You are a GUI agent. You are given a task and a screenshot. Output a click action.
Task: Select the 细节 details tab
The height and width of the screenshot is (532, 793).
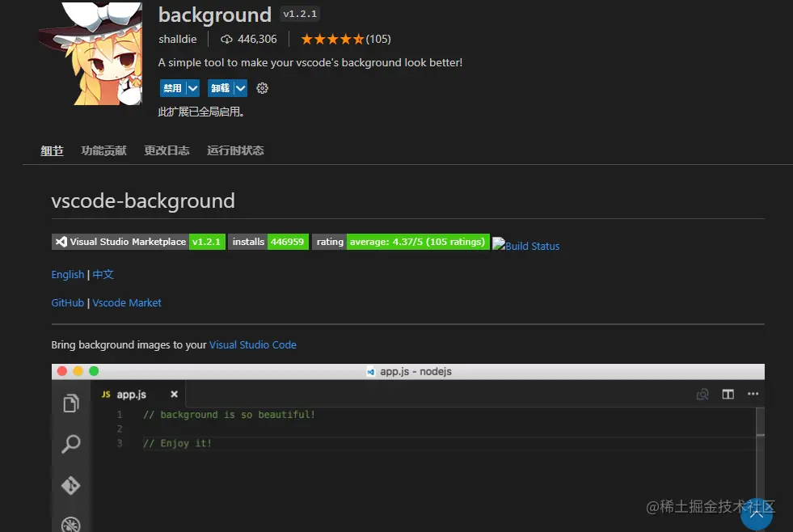coord(52,150)
